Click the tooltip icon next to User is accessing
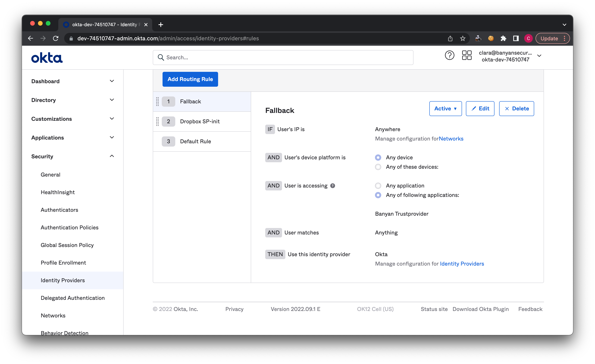 tap(333, 186)
